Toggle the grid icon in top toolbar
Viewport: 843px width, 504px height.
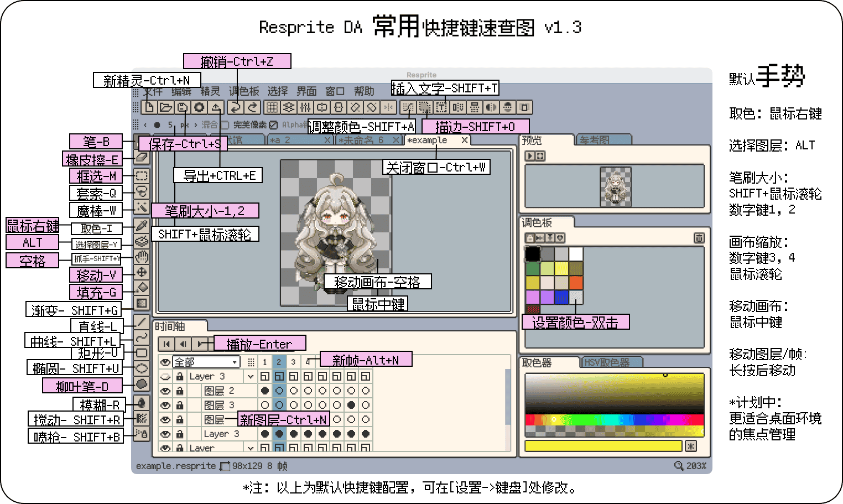point(272,107)
